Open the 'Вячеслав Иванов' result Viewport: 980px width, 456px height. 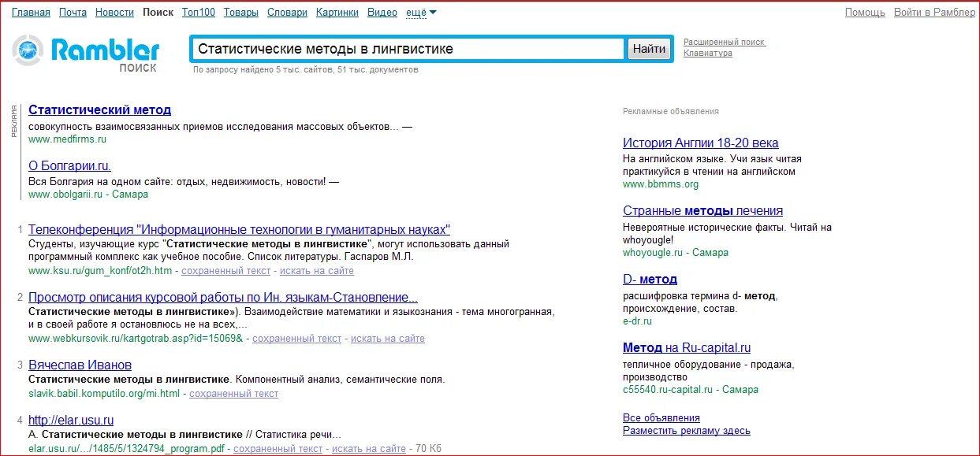click(80, 365)
